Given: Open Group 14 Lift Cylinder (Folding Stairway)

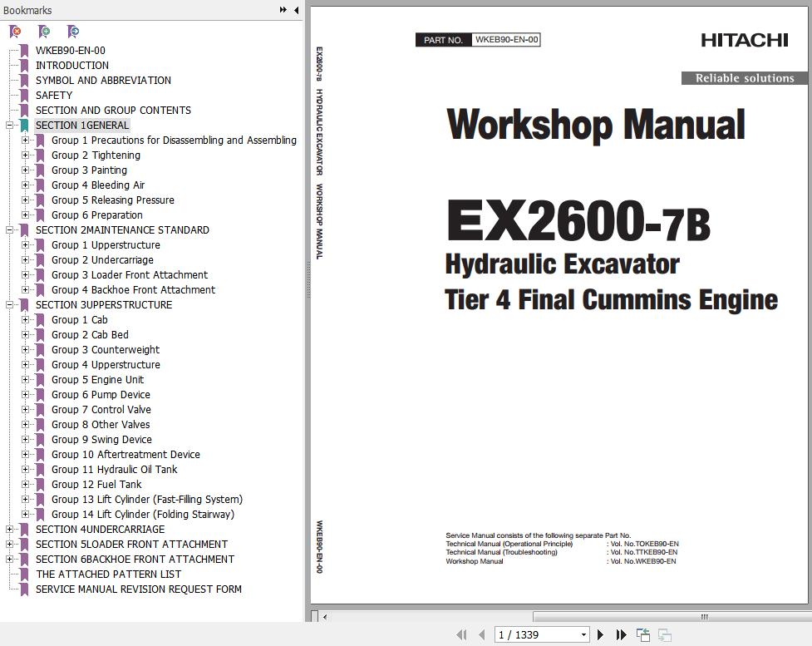Looking at the screenshot, I should [x=143, y=515].
